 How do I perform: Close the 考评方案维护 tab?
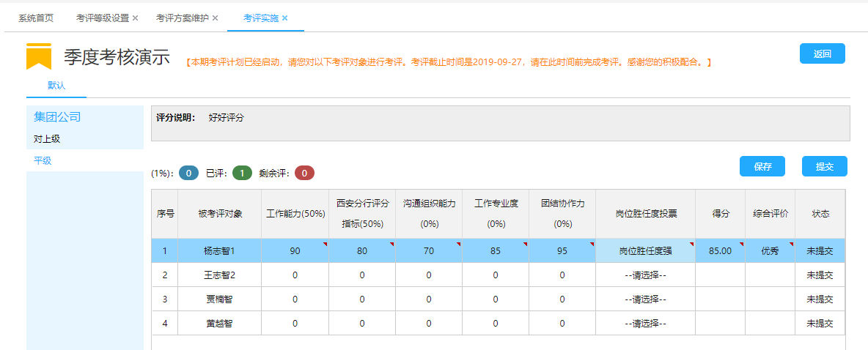[216, 18]
